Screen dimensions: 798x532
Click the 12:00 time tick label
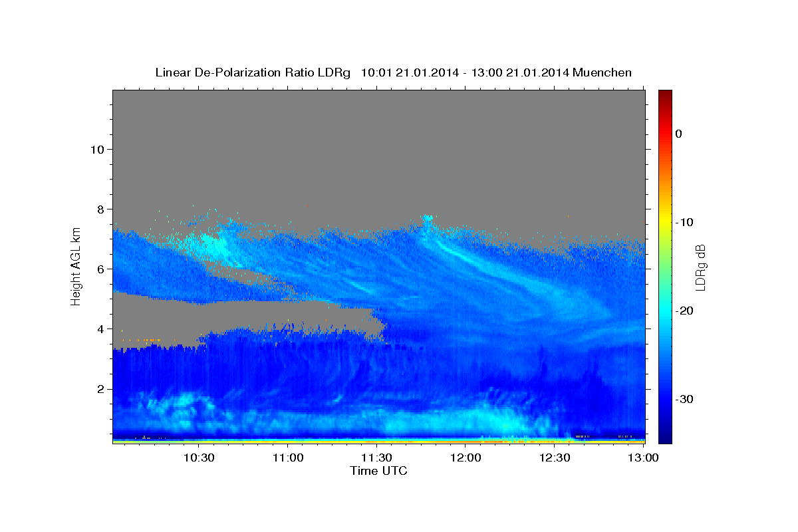click(x=465, y=458)
